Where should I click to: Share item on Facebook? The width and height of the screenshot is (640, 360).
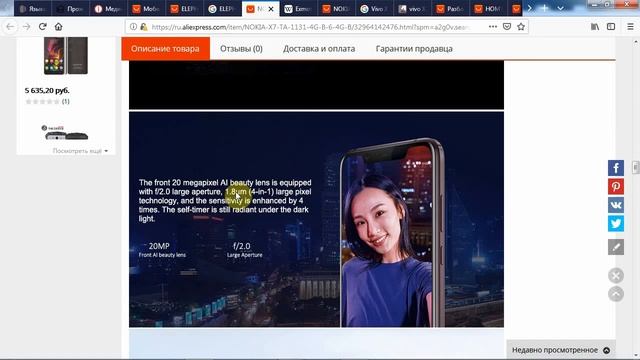click(x=616, y=168)
